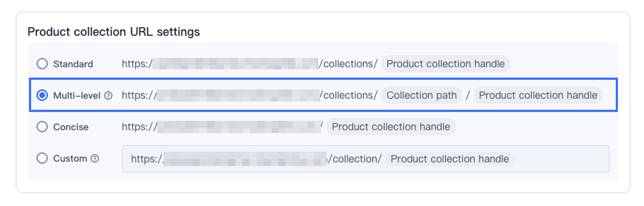Click Product collection handle tag in Concise row
The height and width of the screenshot is (206, 644).
point(391,127)
